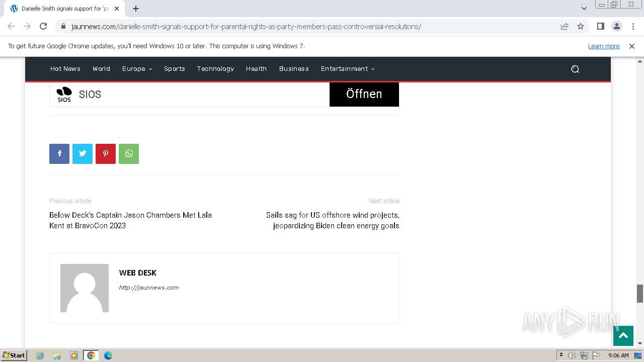
Task: Click the Öffnen ad button
Action: tap(364, 94)
